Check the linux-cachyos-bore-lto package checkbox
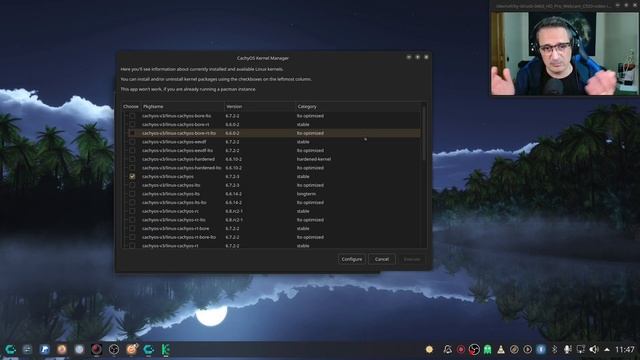This screenshot has height=360, width=640. click(132, 116)
